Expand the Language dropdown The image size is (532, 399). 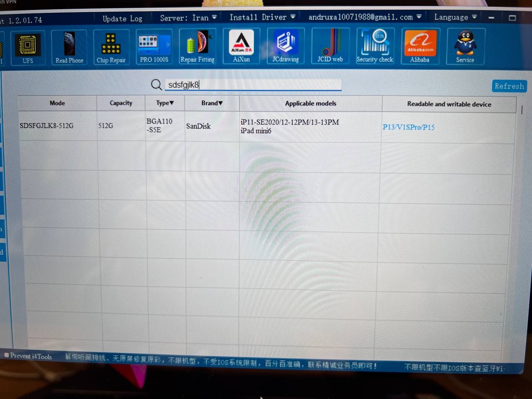[x=455, y=17]
